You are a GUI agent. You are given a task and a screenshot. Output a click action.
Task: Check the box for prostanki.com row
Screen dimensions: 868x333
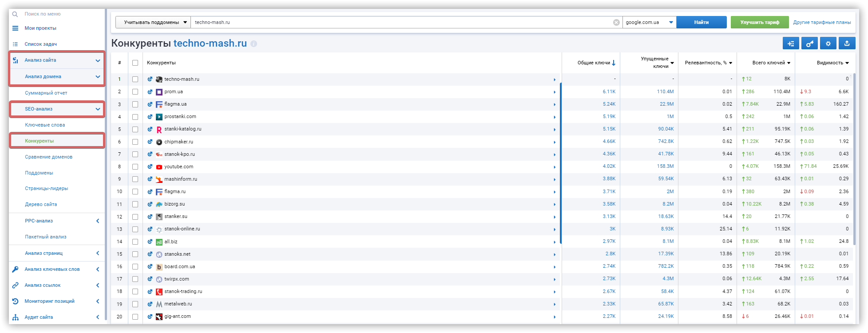coord(135,117)
